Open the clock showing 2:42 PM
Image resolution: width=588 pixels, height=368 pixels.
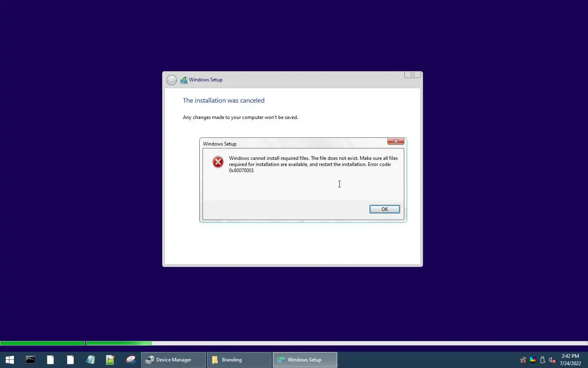click(x=570, y=360)
